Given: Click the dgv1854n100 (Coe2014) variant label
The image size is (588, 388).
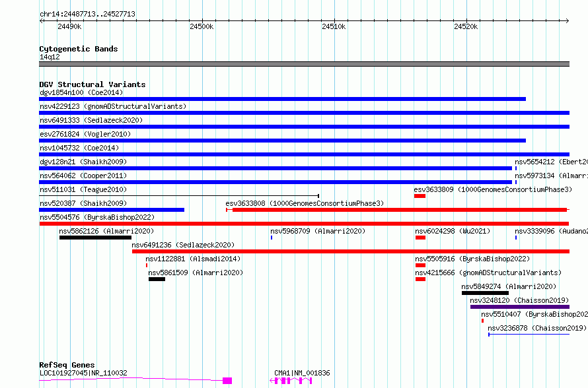Looking at the screenshot, I should click(x=81, y=92).
